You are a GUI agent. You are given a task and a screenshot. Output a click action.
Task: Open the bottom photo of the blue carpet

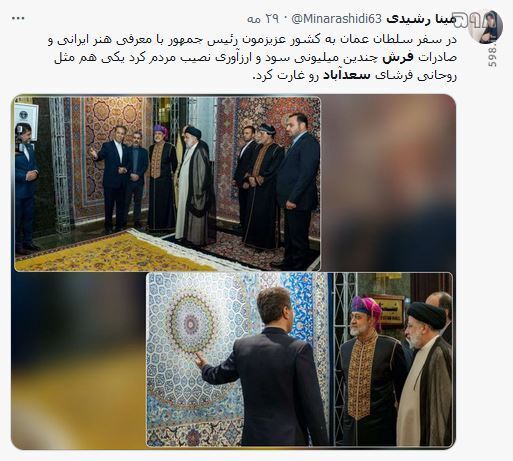point(299,360)
